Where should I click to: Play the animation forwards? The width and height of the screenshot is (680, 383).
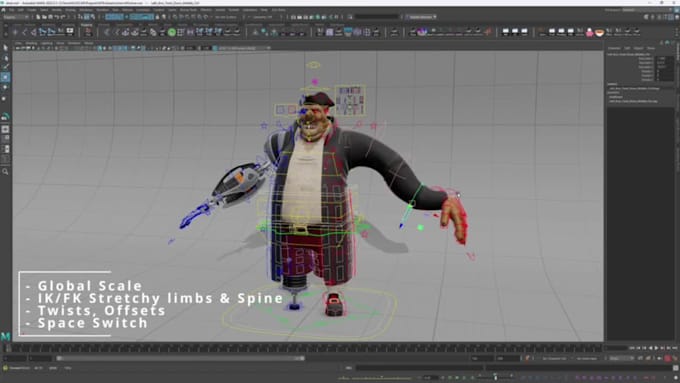(x=656, y=348)
